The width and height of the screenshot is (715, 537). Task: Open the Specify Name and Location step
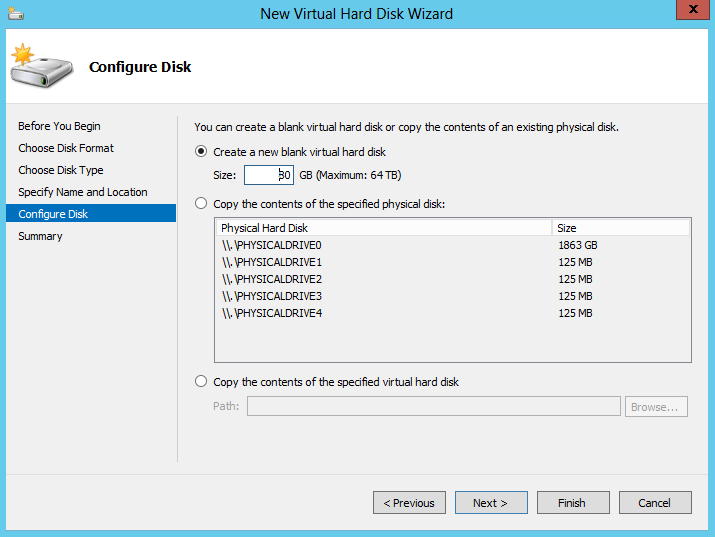coord(83,192)
